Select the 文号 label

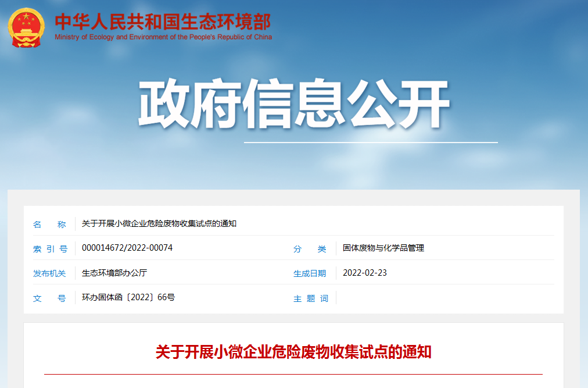pyautogui.click(x=49, y=298)
